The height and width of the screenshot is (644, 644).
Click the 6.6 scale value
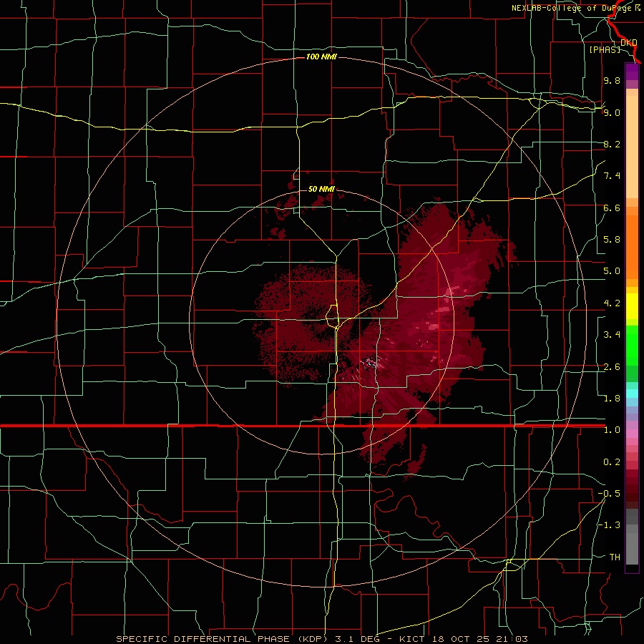click(612, 208)
